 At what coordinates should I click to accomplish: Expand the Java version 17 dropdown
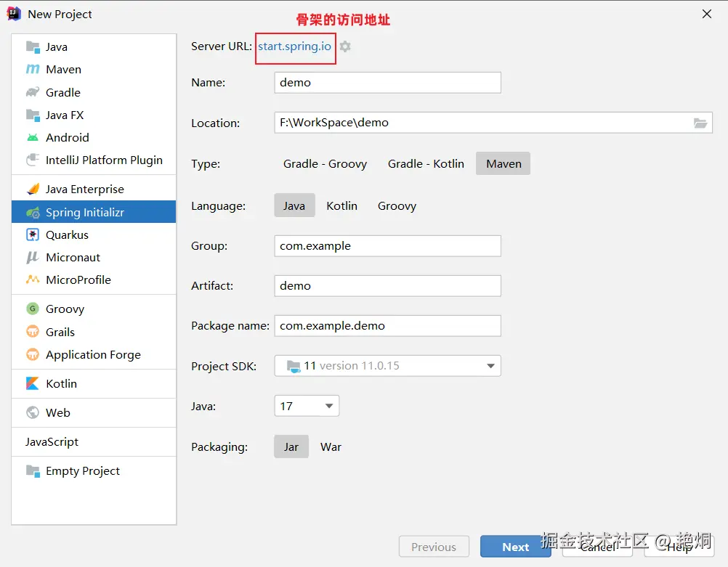point(307,406)
